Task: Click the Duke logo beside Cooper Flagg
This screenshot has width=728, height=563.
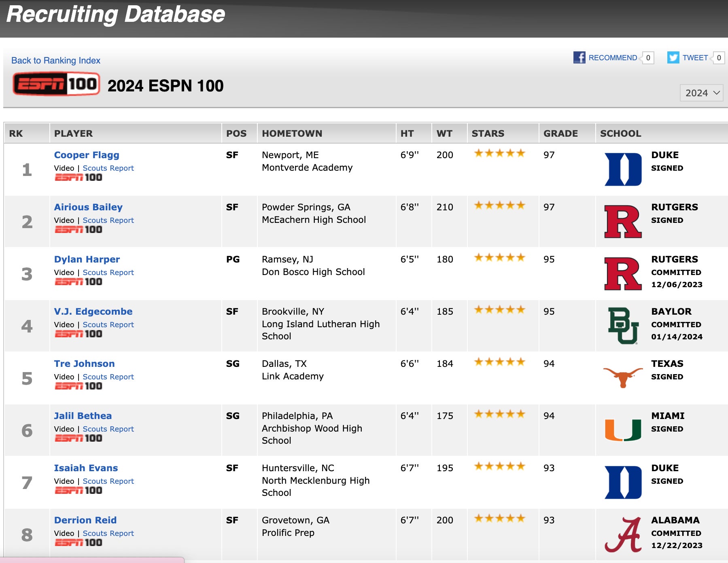Action: pyautogui.click(x=623, y=169)
